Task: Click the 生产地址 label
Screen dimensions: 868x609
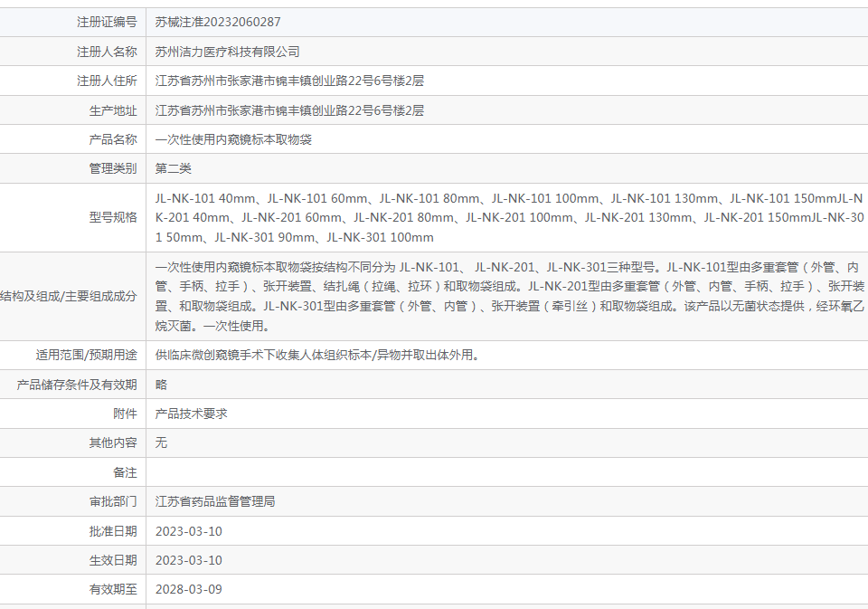Action: [x=113, y=110]
